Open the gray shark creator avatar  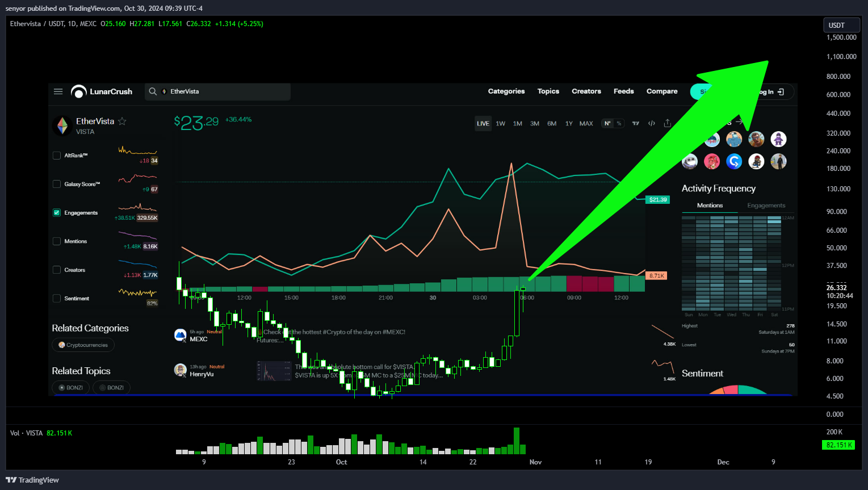click(690, 162)
